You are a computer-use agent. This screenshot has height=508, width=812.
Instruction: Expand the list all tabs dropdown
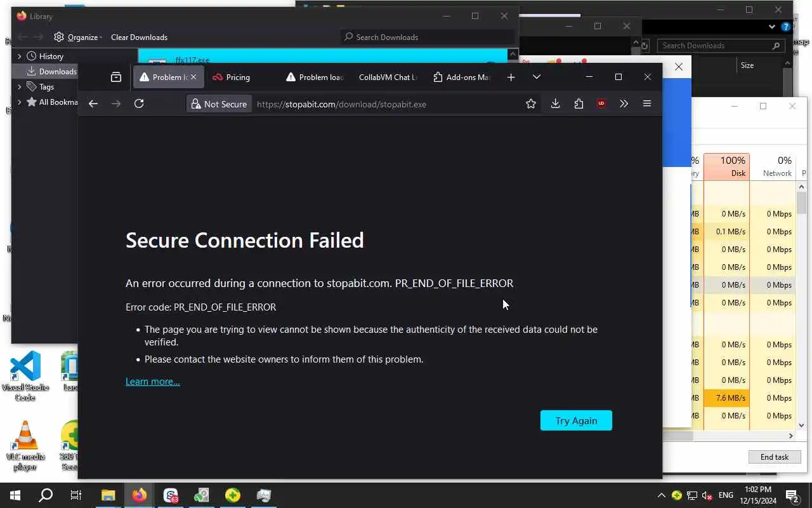[537, 77]
